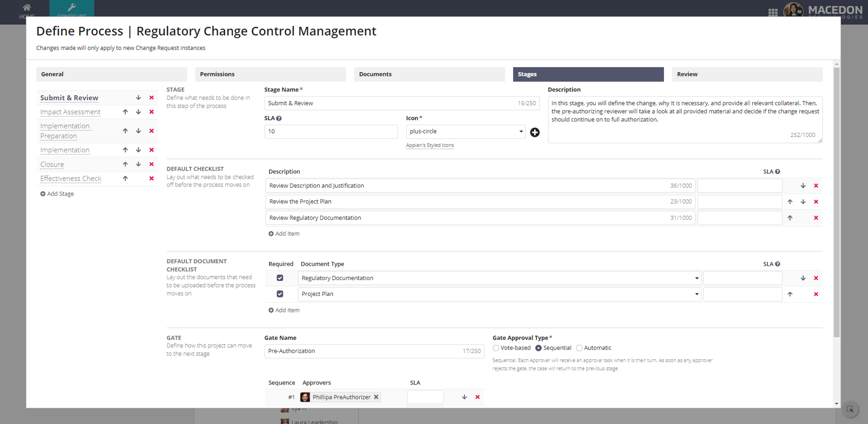Move Closure stage up

pos(125,164)
